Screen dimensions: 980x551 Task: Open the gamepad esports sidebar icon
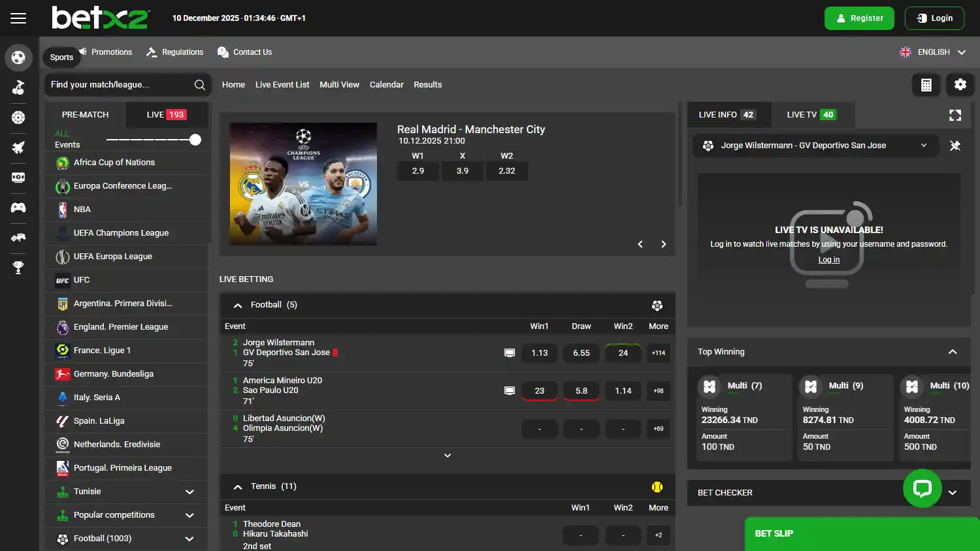(x=18, y=208)
